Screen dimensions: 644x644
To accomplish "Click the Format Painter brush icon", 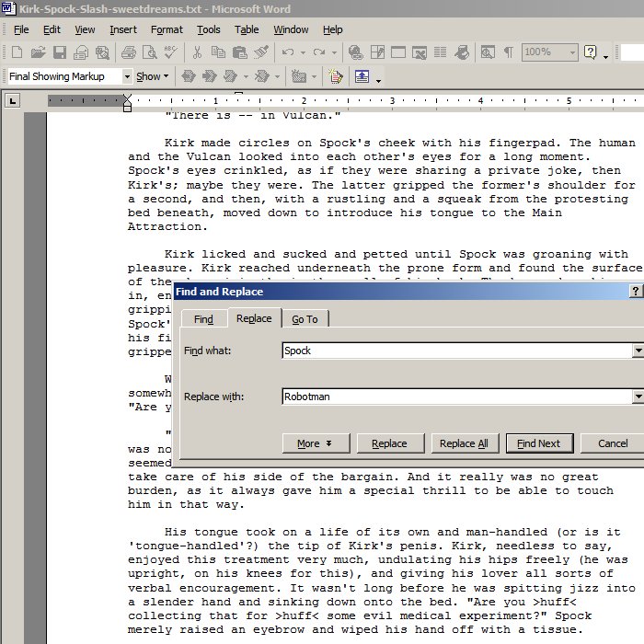I will tap(261, 52).
